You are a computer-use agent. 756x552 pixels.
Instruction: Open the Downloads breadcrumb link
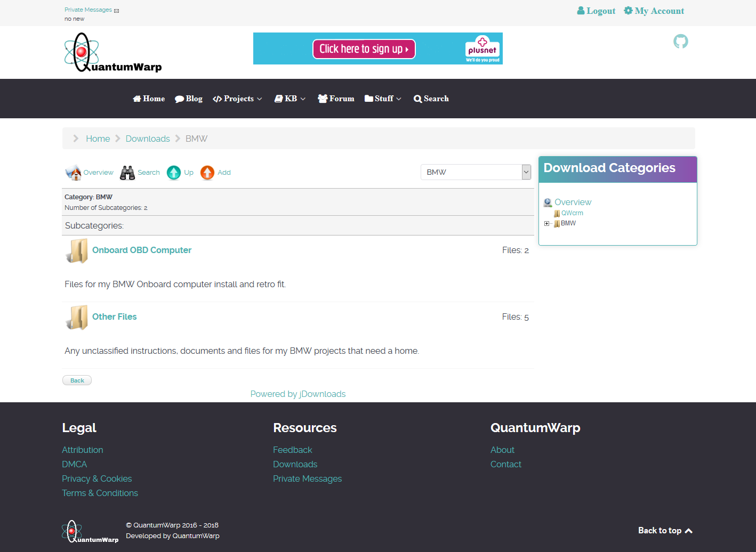coord(148,139)
